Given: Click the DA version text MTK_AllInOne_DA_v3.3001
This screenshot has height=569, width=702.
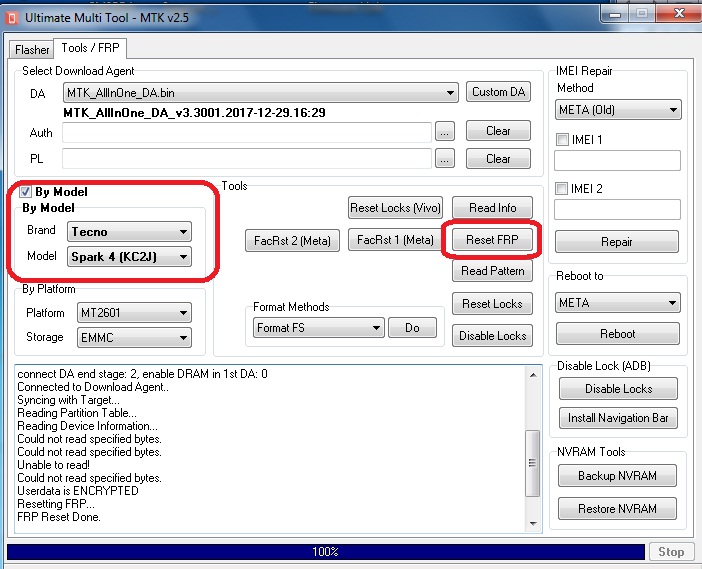Looking at the screenshot, I should tap(194, 113).
